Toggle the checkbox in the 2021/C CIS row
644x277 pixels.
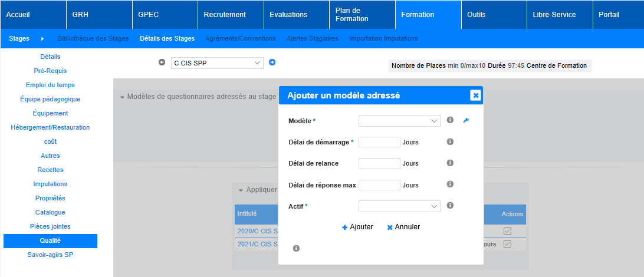pos(507,244)
